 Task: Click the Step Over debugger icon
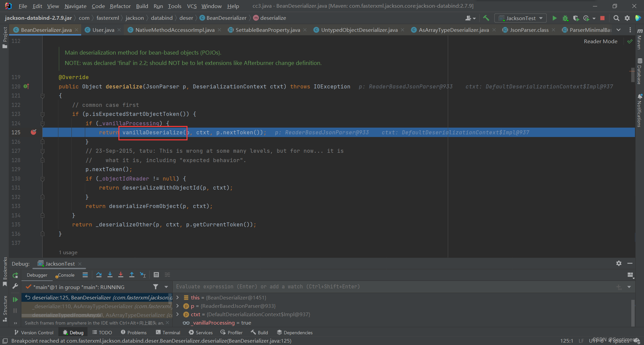[x=99, y=275]
